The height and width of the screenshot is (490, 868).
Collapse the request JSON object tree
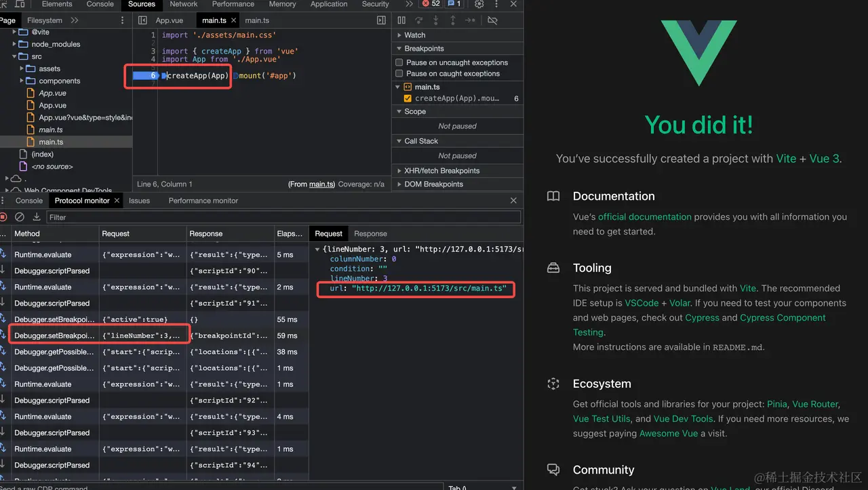319,249
